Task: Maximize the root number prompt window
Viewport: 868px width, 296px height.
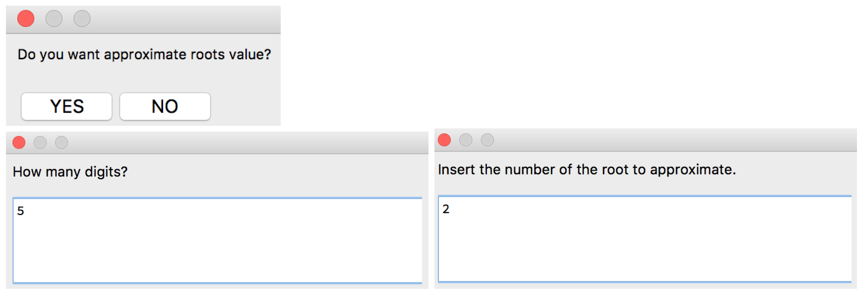Action: click(487, 140)
